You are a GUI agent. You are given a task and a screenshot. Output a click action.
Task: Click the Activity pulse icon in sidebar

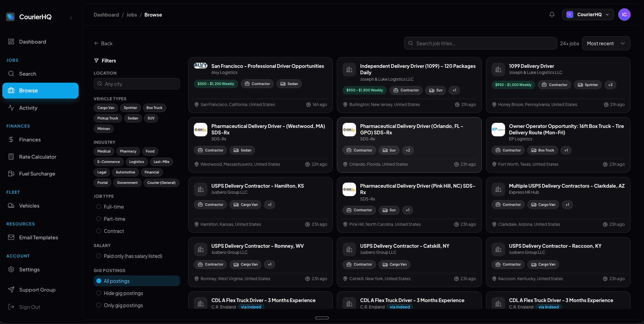11,108
